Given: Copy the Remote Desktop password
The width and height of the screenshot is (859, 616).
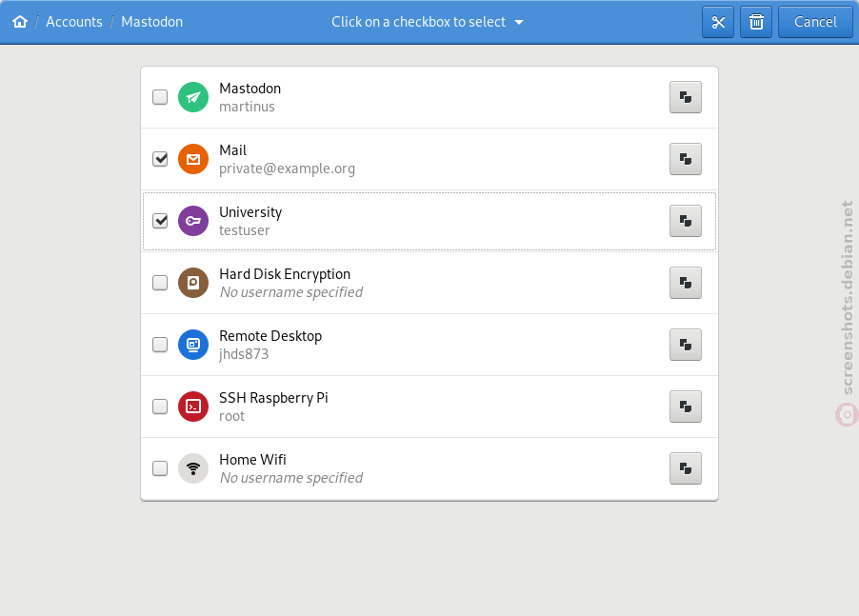Looking at the screenshot, I should click(x=686, y=345).
